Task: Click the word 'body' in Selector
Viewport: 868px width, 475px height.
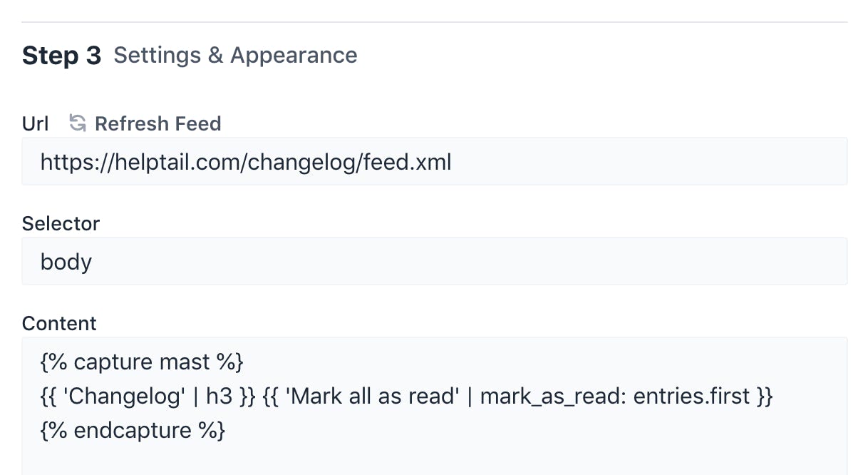Action: 66,262
